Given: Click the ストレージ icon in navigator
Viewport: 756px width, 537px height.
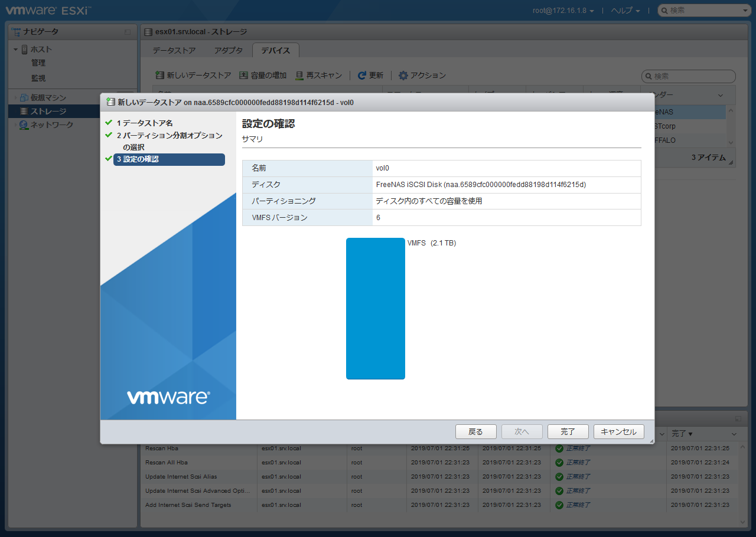Looking at the screenshot, I should click(24, 112).
